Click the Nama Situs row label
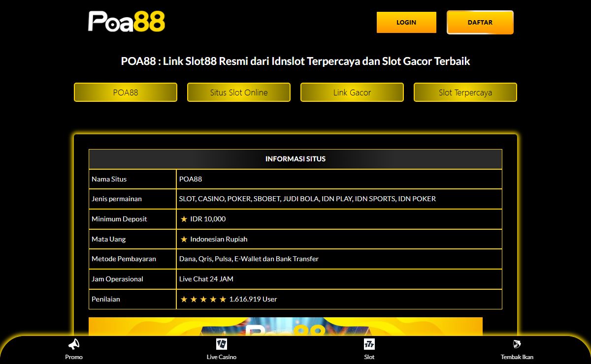 pos(109,179)
